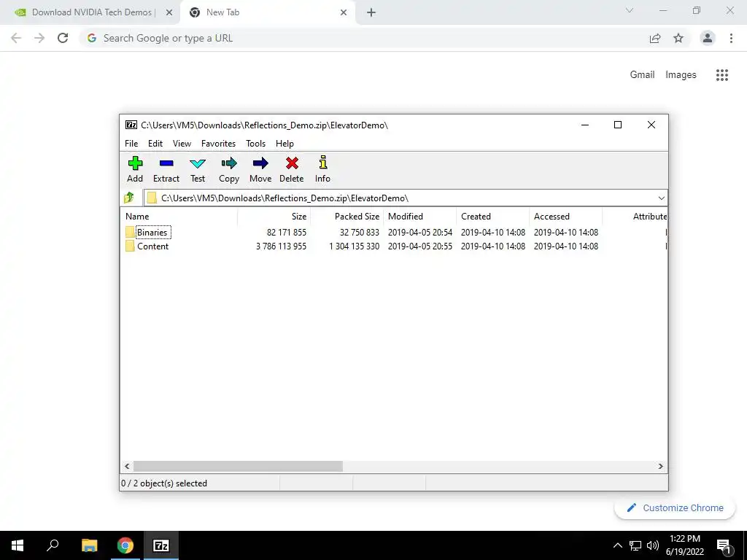Close the NVIDIA Tech Demos tab
Image resolution: width=747 pixels, height=560 pixels.
[x=169, y=13]
